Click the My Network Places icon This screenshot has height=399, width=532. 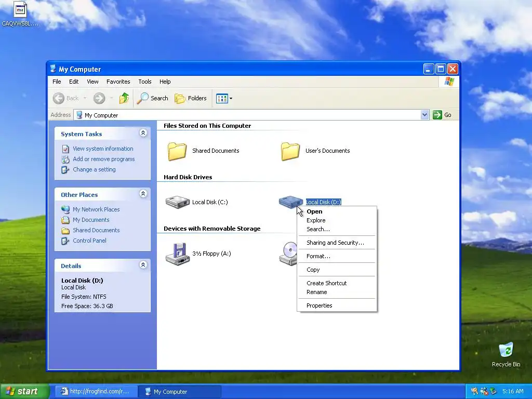[x=65, y=210]
